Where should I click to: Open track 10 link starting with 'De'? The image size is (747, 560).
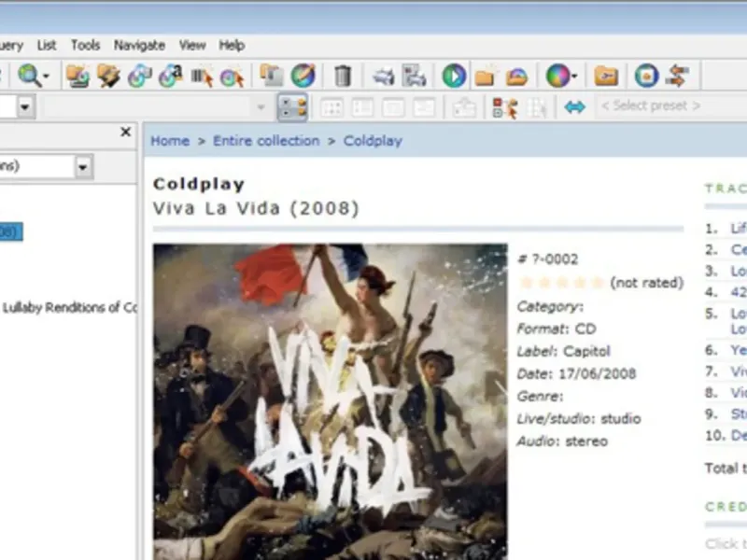coord(739,435)
